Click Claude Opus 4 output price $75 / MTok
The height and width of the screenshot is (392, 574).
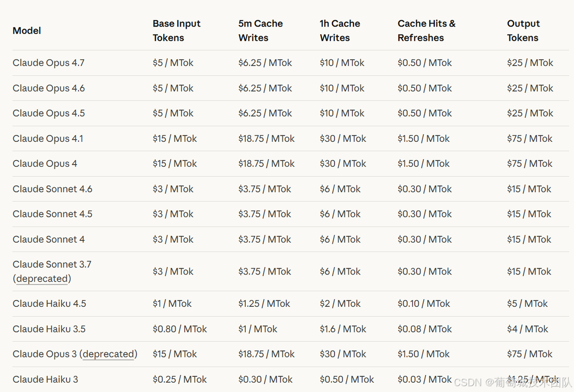click(530, 164)
